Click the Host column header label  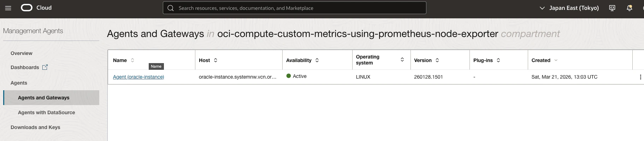(205, 60)
